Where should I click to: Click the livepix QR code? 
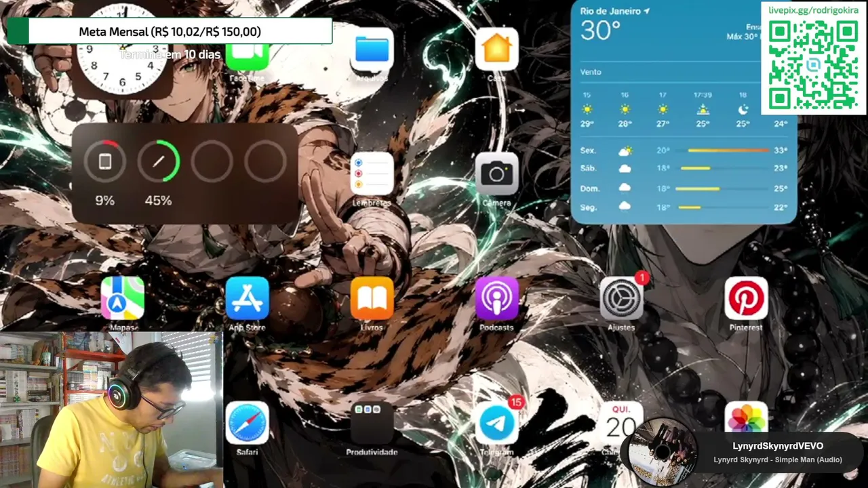point(813,65)
